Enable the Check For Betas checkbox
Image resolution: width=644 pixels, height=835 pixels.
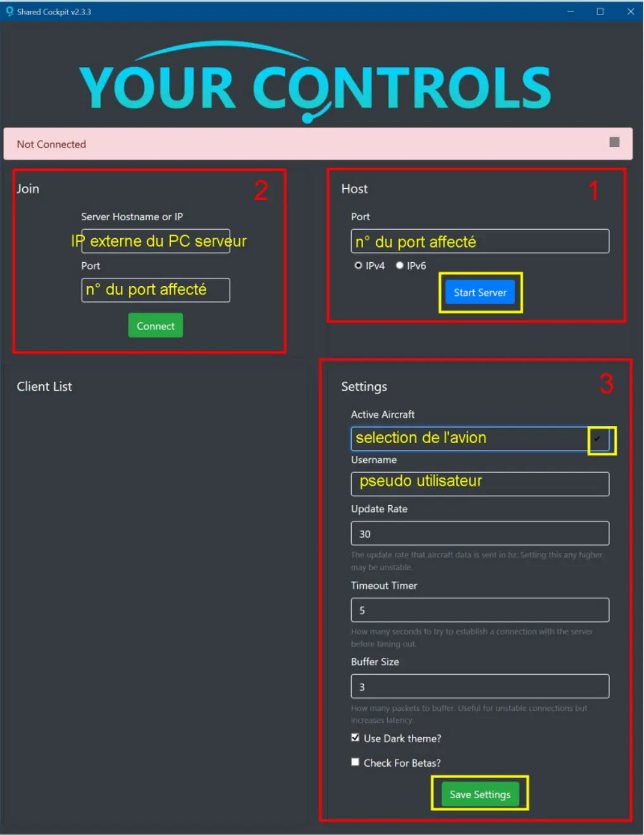[356, 762]
